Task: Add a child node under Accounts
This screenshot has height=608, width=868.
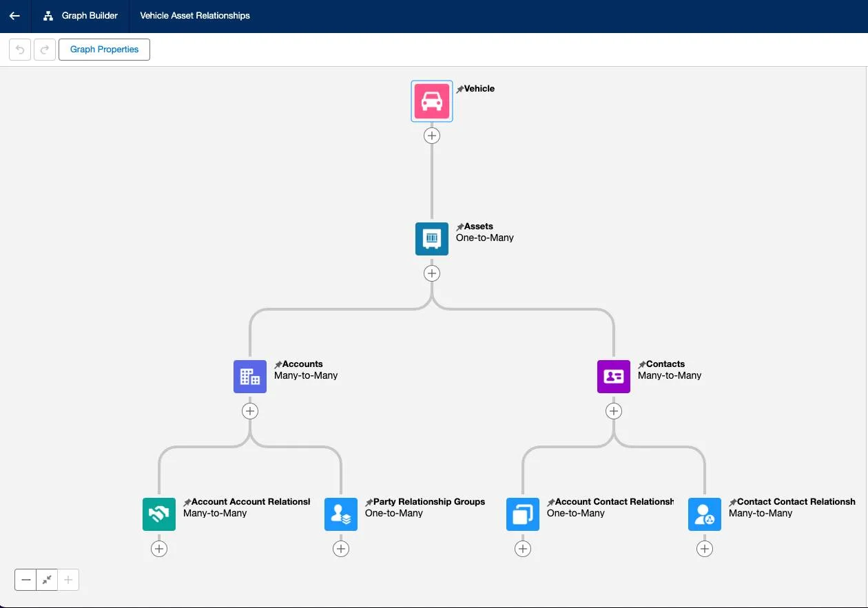Action: 250,411
